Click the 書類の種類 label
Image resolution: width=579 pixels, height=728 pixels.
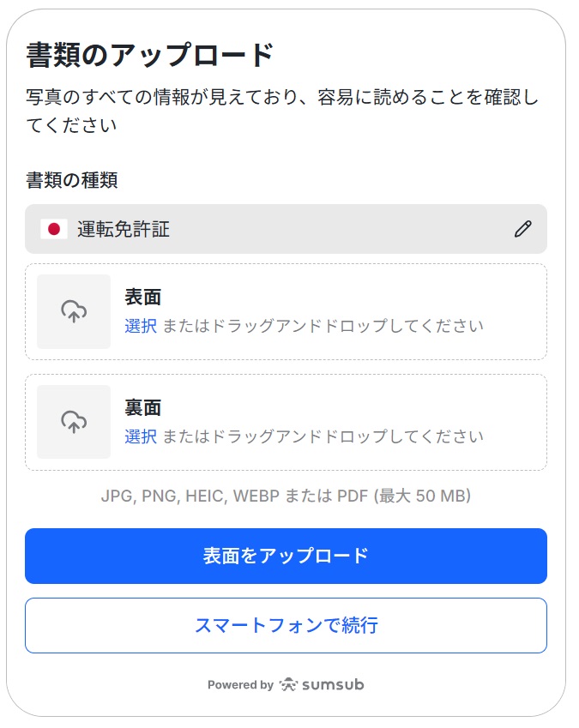coord(72,180)
